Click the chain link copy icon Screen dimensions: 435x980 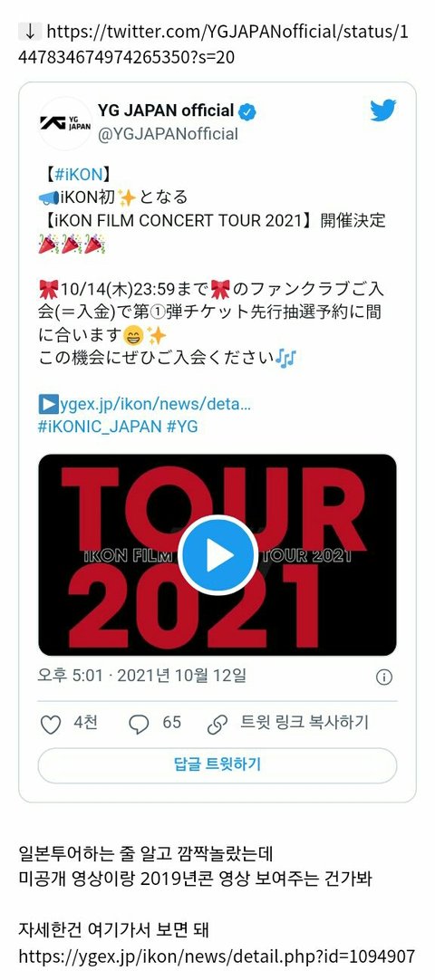(217, 724)
